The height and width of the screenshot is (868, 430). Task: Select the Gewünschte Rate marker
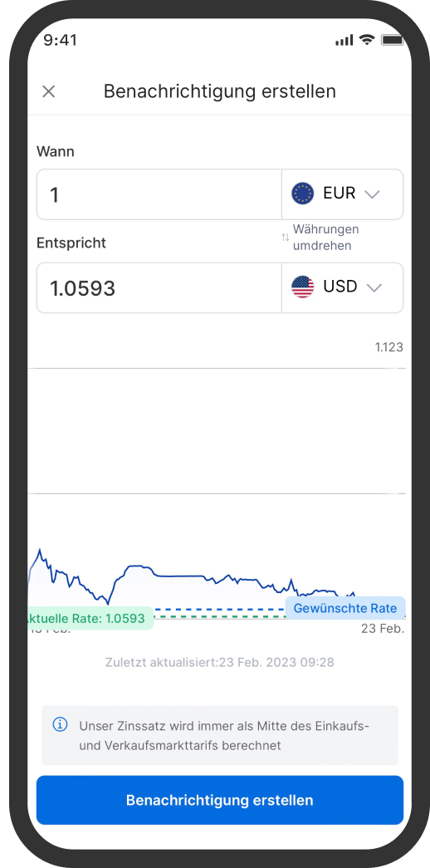(345, 608)
